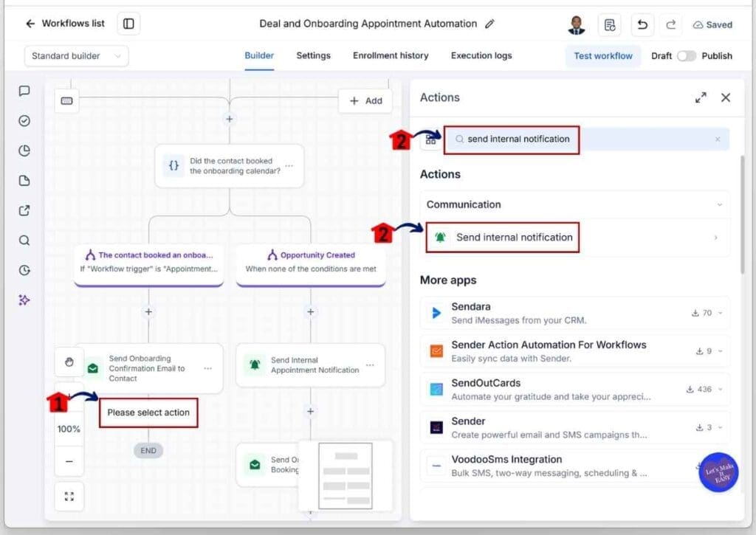
Task: Add step under contact booked branch
Action: [148, 312]
